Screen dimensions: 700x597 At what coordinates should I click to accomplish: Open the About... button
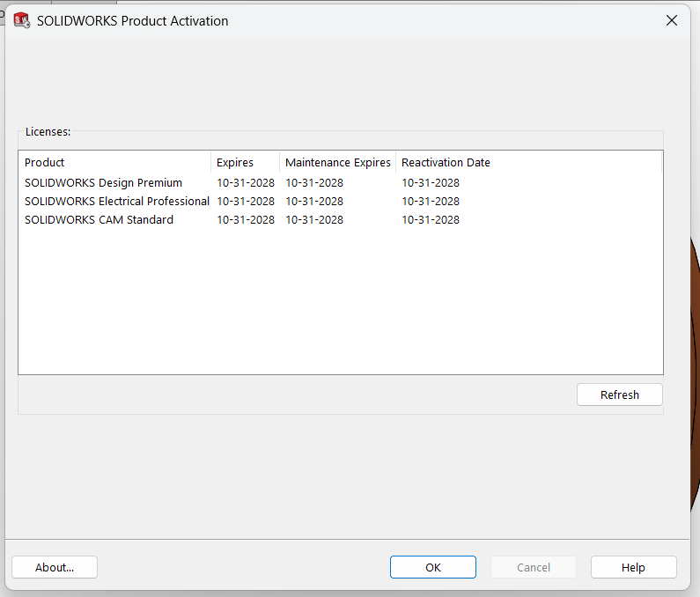pyautogui.click(x=55, y=567)
